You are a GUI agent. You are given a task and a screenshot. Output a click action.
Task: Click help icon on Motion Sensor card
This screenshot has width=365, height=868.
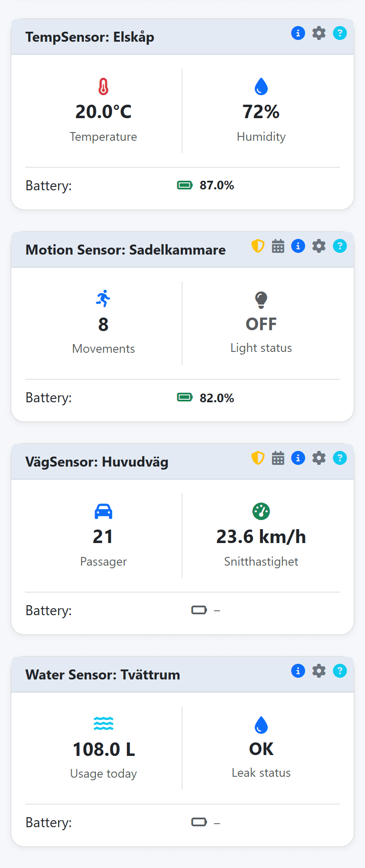340,246
